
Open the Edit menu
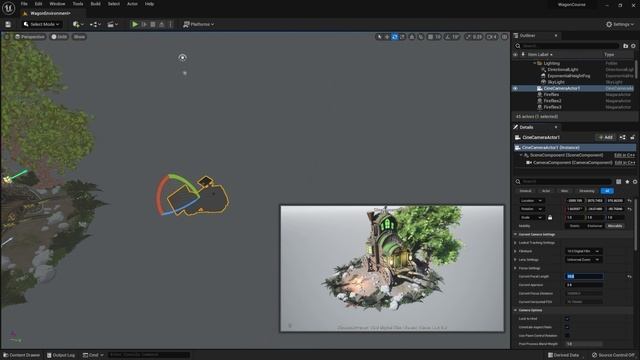pos(38,4)
